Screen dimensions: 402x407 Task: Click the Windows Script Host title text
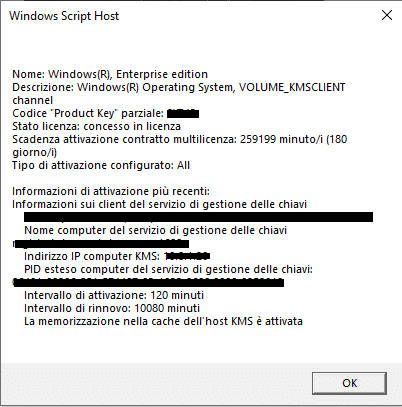64,16
